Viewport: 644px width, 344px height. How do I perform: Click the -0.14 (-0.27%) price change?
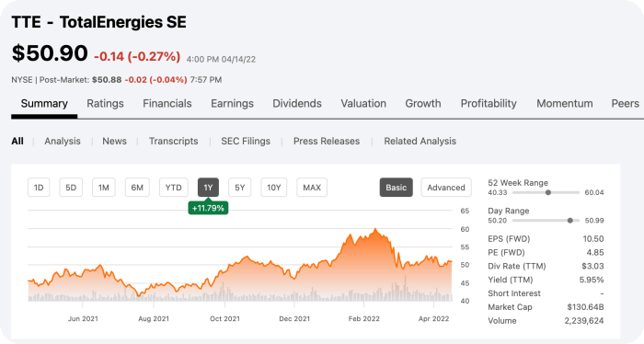click(137, 56)
